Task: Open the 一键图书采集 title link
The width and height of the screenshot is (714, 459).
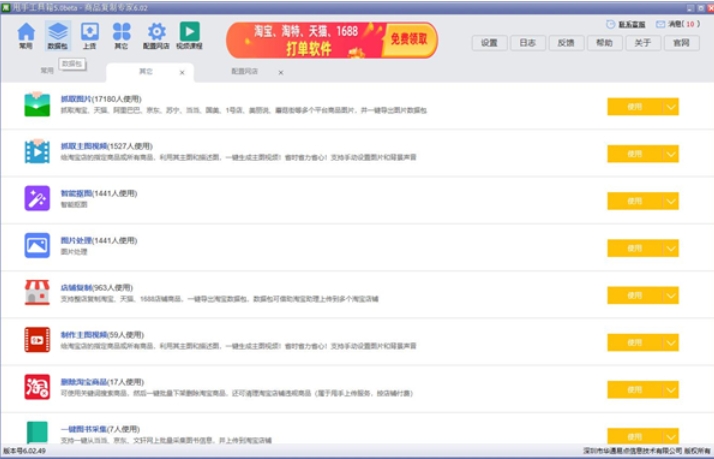Action: 84,429
